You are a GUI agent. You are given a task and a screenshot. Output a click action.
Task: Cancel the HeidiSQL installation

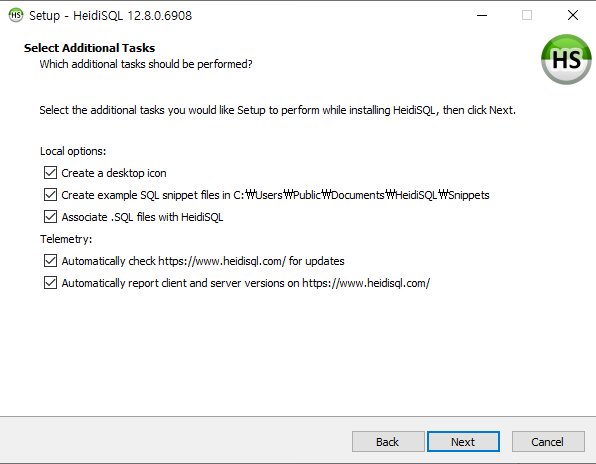548,442
